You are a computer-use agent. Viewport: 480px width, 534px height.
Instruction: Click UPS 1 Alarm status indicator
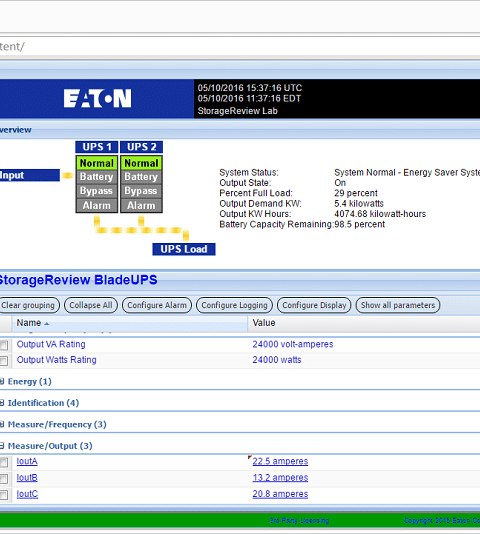tap(97, 206)
